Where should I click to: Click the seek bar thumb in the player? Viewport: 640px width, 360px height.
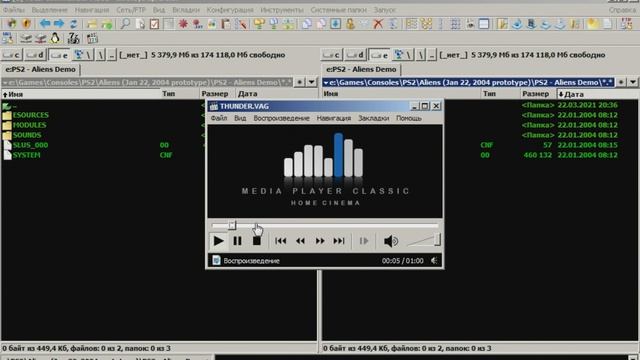coord(232,225)
